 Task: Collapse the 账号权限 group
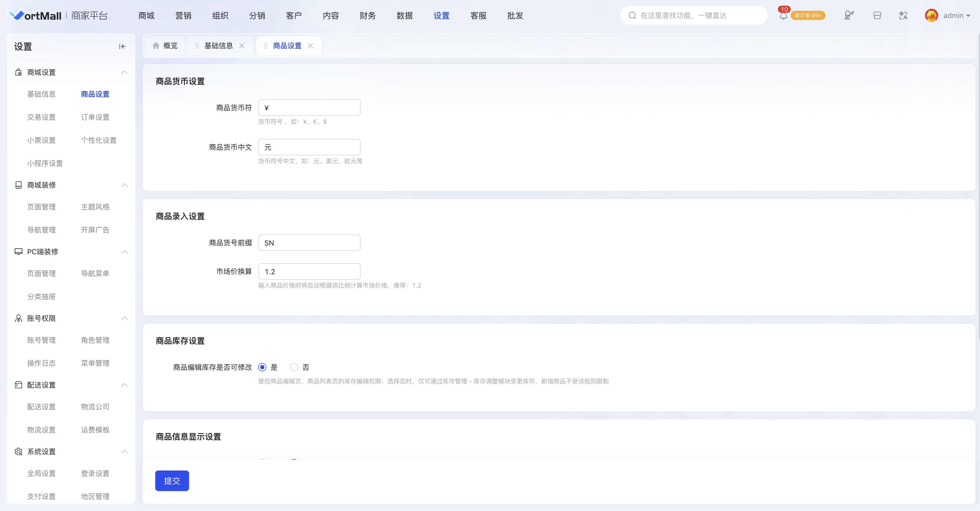(124, 318)
